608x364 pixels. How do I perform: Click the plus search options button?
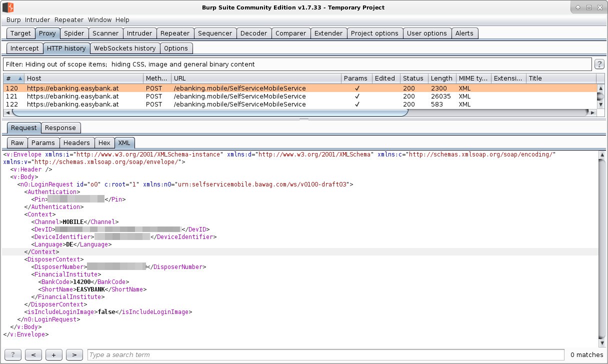pos(53,354)
